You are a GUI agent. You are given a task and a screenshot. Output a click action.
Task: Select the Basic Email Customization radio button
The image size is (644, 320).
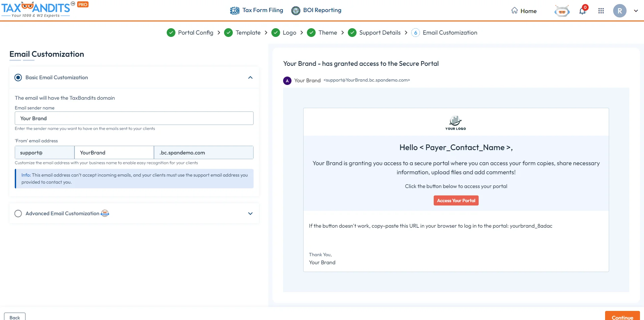click(18, 78)
